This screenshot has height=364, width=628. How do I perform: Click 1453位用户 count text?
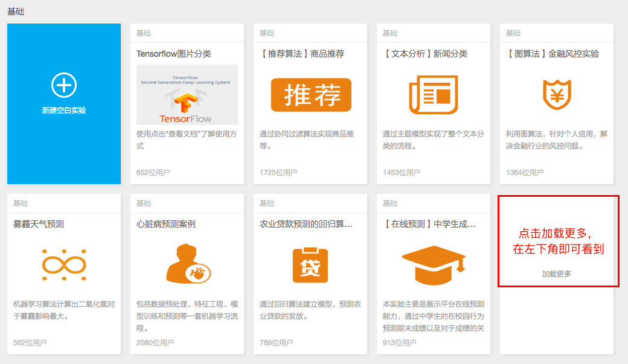click(402, 172)
